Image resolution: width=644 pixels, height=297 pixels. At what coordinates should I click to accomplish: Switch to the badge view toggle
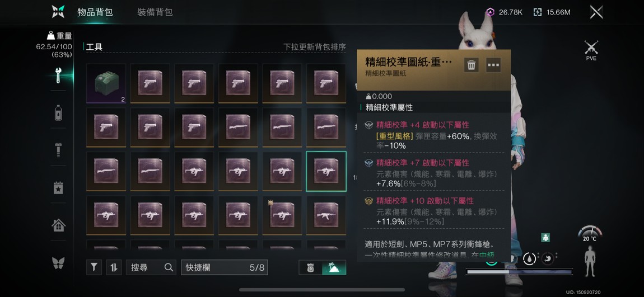pos(310,267)
